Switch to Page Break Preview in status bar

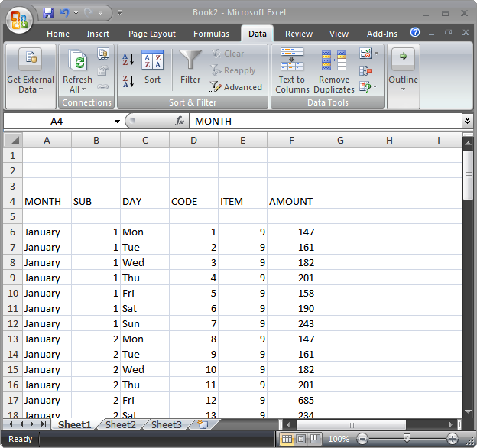(313, 439)
